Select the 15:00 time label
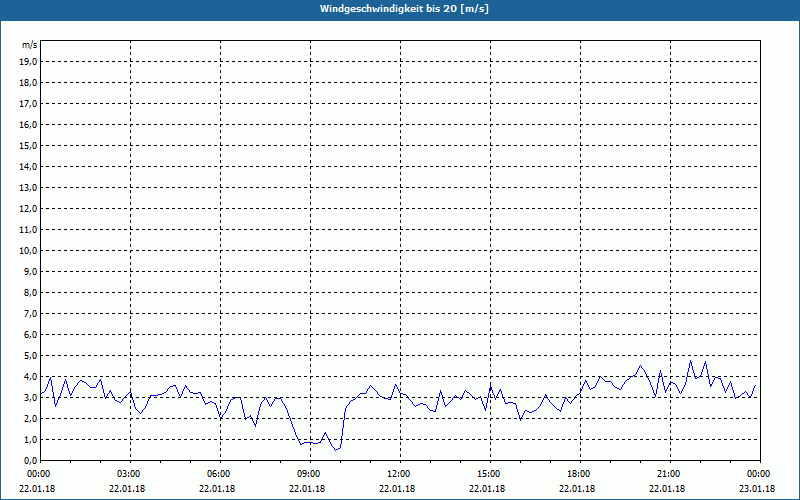Screen dimensions: 800x500 488,474
